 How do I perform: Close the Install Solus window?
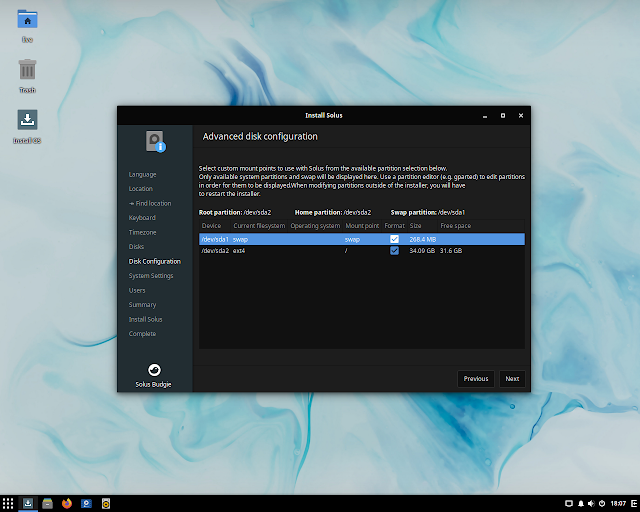coord(521,116)
